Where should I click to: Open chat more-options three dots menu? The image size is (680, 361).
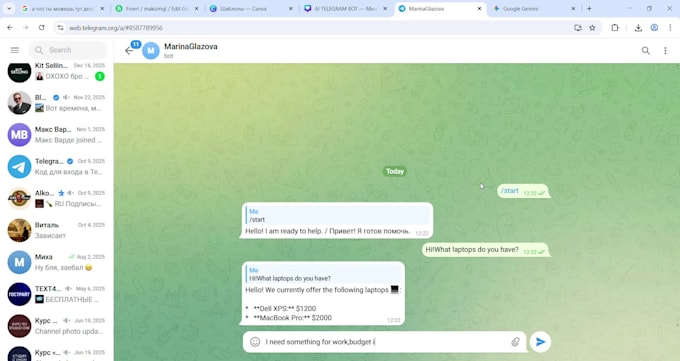pyautogui.click(x=665, y=51)
